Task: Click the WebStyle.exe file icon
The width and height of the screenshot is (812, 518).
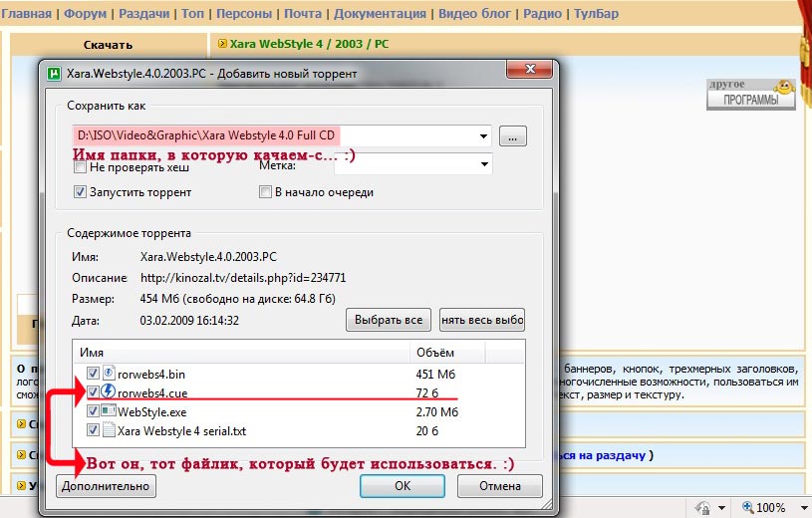Action: click(x=109, y=411)
